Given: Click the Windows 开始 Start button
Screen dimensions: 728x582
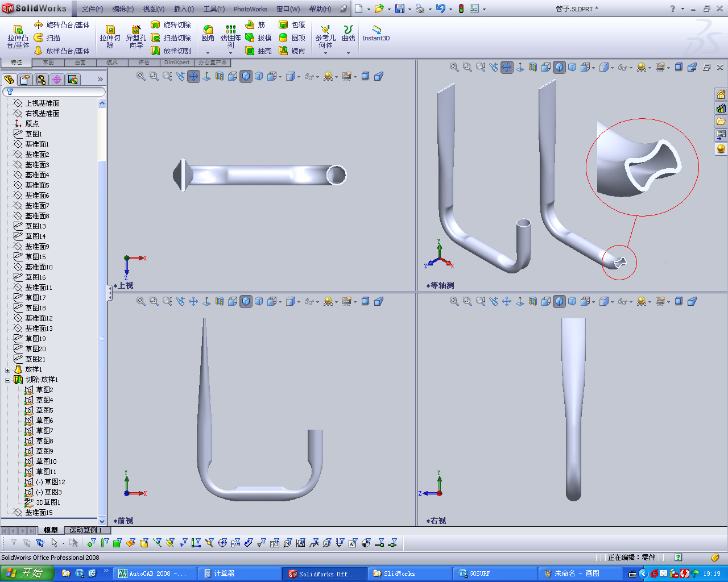Looking at the screenshot, I should (x=27, y=573).
